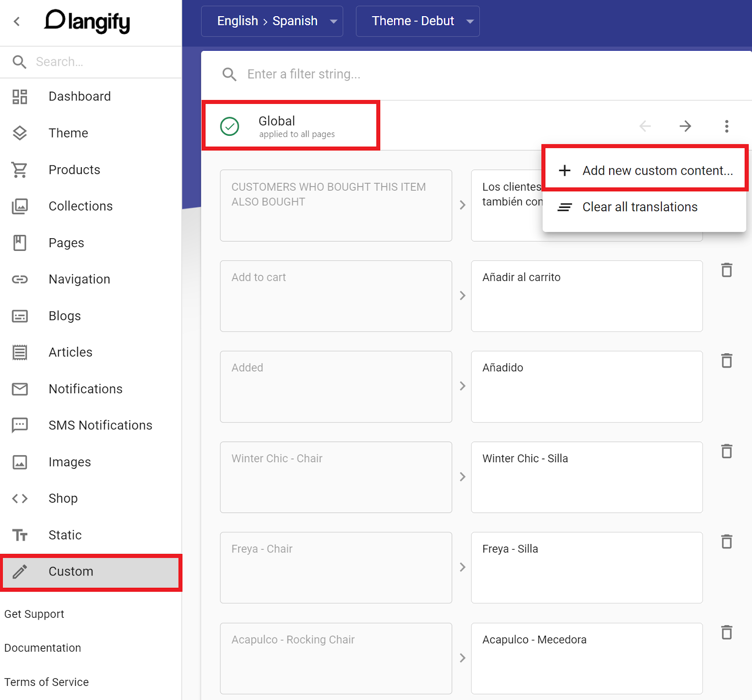752x700 pixels.
Task: Click the Theme layers icon
Action: 20,133
